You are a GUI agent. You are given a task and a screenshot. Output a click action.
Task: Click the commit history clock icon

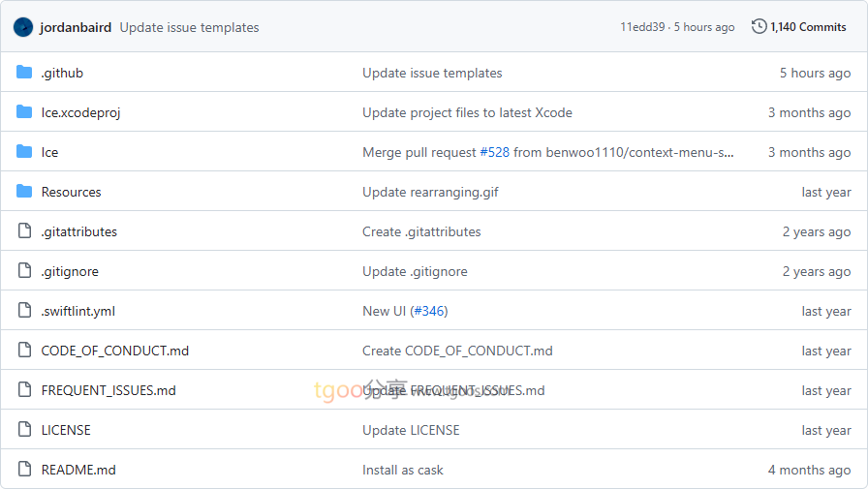pyautogui.click(x=759, y=27)
